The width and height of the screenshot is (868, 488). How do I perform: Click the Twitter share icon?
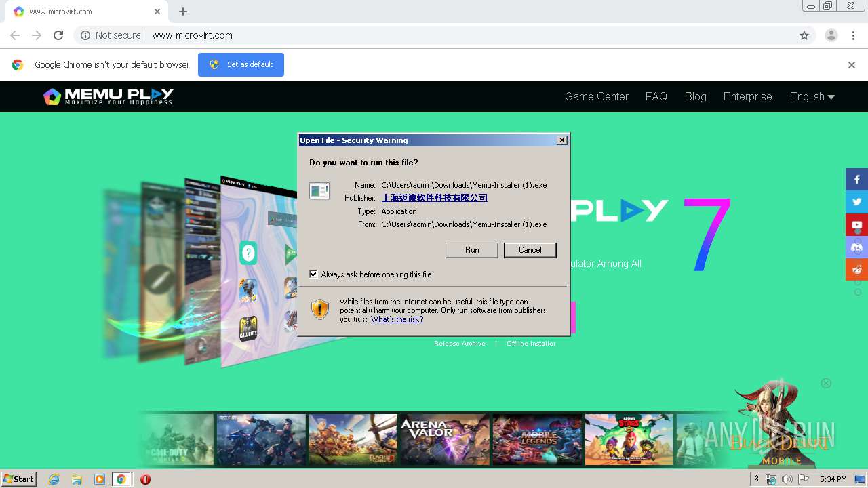point(856,202)
